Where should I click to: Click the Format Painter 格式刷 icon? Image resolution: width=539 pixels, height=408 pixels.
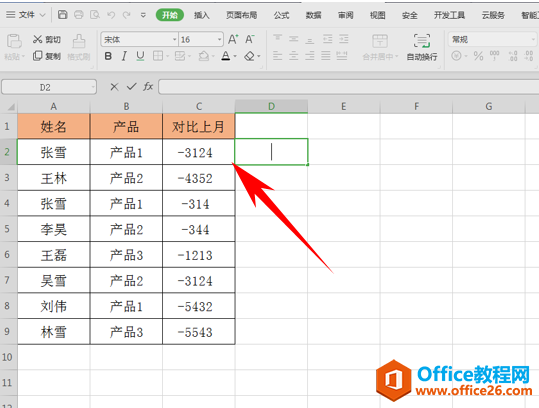click(79, 47)
